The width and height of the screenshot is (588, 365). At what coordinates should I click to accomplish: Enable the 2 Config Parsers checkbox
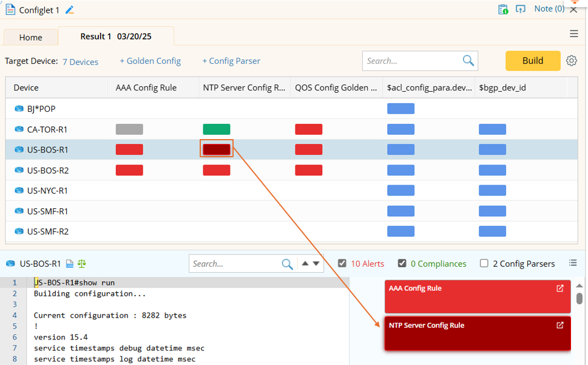(484, 264)
